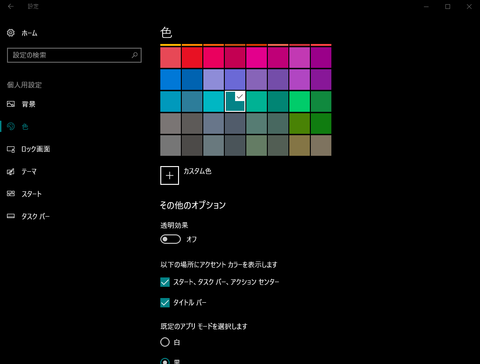Pick the cyan swatch left of selected teal
The height and width of the screenshot is (364, 480).
pos(213,101)
